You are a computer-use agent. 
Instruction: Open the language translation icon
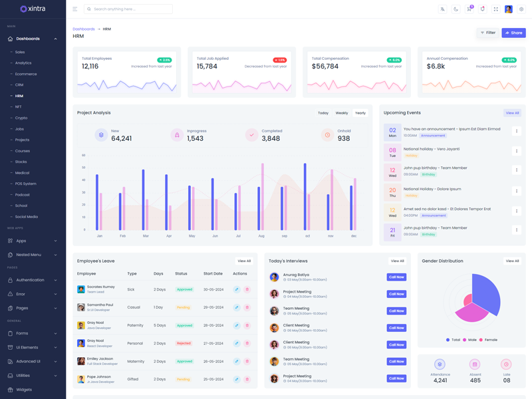coord(442,9)
